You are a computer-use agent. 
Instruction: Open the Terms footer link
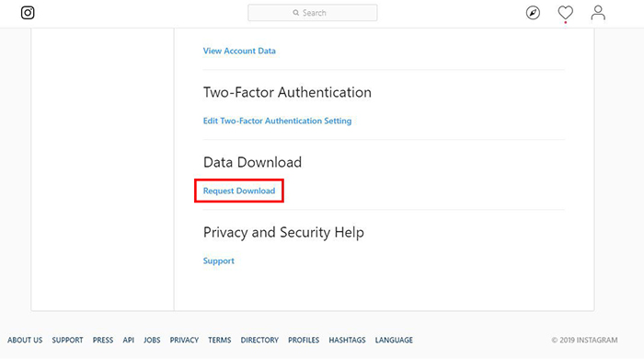(219, 340)
